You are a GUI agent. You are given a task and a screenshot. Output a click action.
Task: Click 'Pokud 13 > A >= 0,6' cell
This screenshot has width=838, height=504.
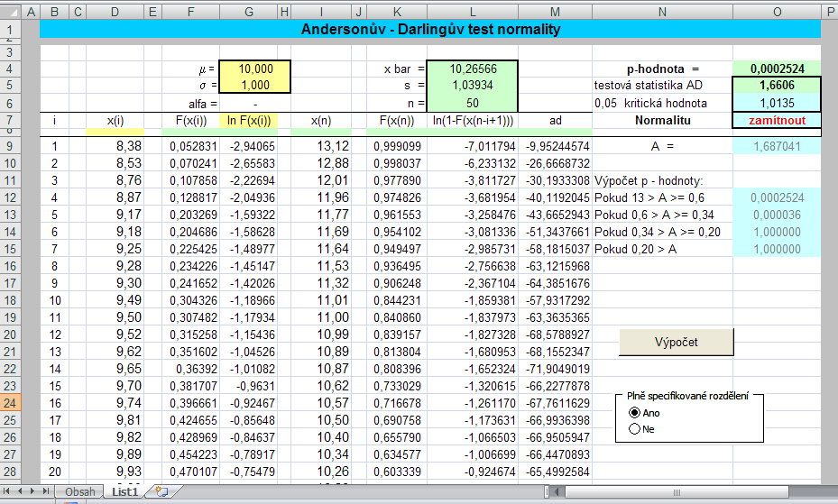coord(663,197)
